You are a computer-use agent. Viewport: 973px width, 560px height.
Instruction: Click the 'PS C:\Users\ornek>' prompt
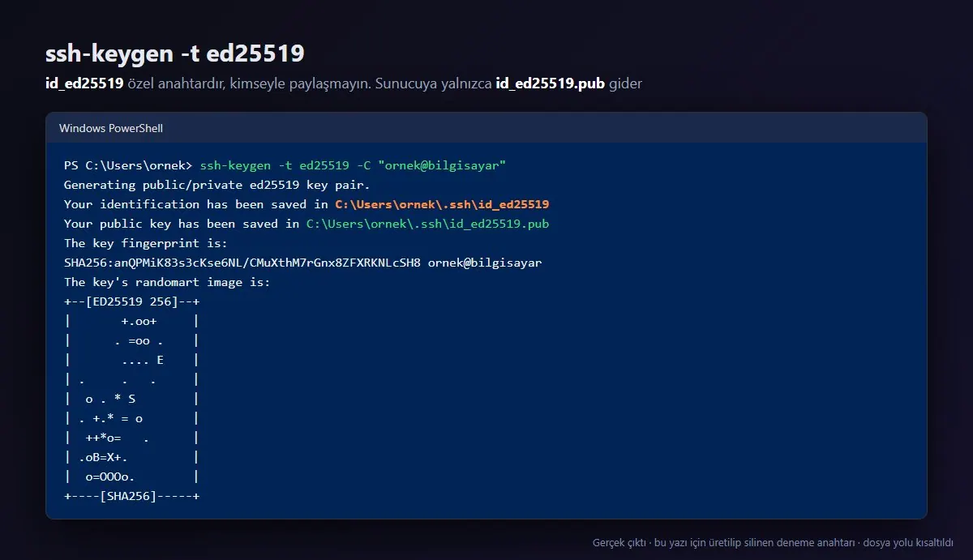(x=128, y=165)
